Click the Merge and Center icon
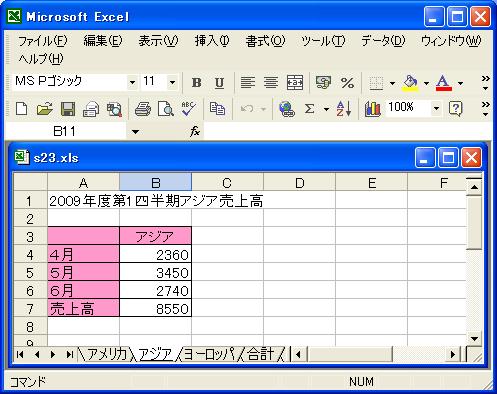The height and width of the screenshot is (394, 497). (x=295, y=82)
